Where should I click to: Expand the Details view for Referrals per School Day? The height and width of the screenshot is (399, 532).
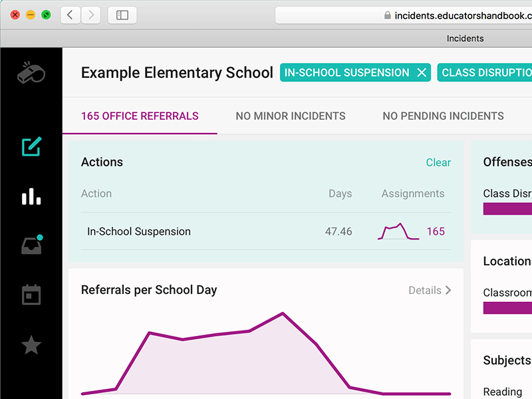pyautogui.click(x=430, y=290)
